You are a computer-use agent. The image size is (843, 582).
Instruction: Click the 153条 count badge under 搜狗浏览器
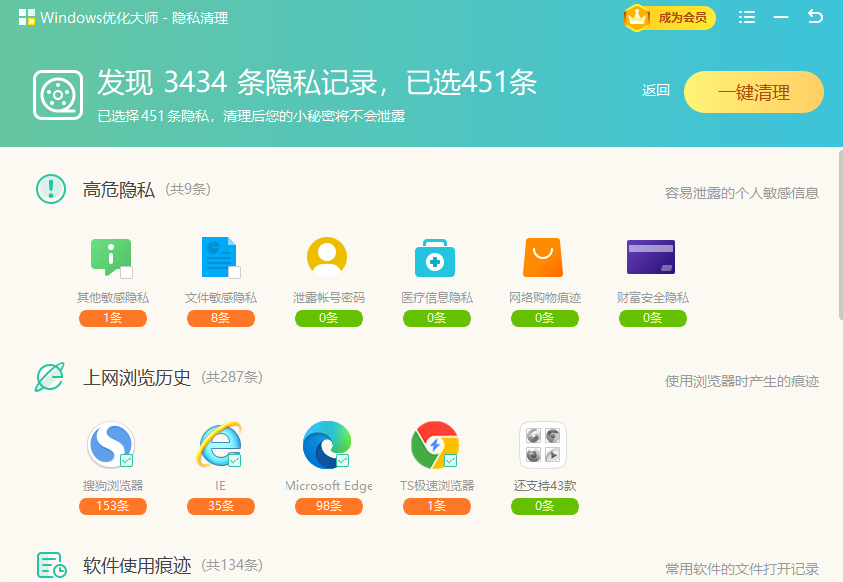click(x=112, y=506)
